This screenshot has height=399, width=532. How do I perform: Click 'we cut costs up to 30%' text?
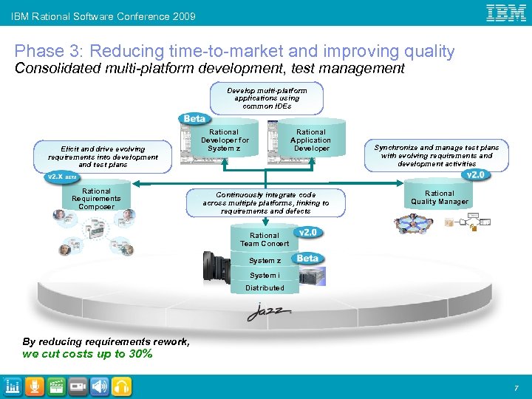pos(87,354)
